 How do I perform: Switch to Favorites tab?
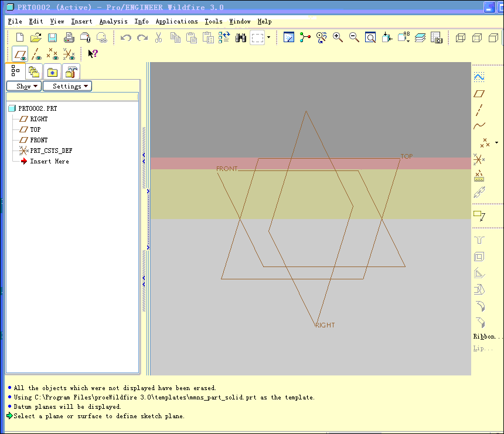point(52,71)
